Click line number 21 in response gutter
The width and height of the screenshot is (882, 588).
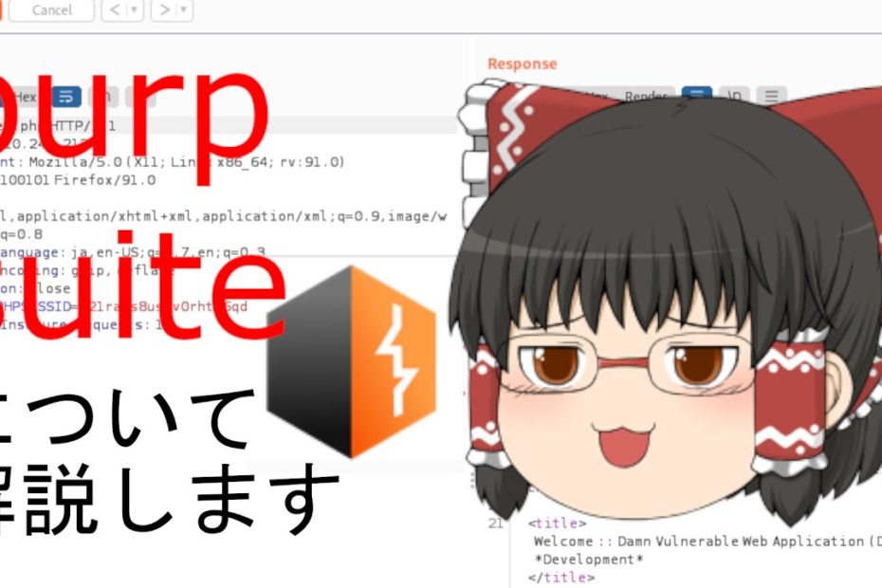[495, 523]
